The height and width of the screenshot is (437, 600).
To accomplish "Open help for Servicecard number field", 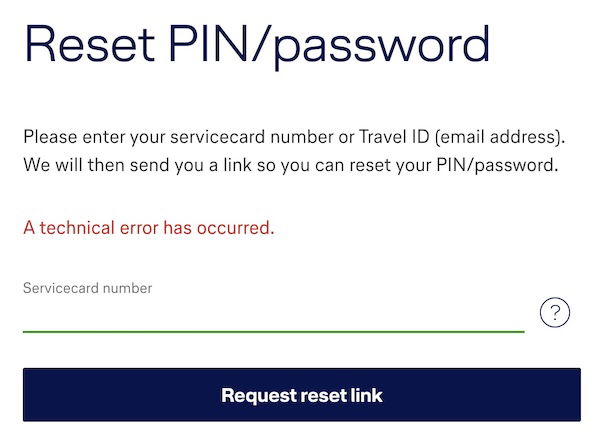I will click(x=554, y=313).
